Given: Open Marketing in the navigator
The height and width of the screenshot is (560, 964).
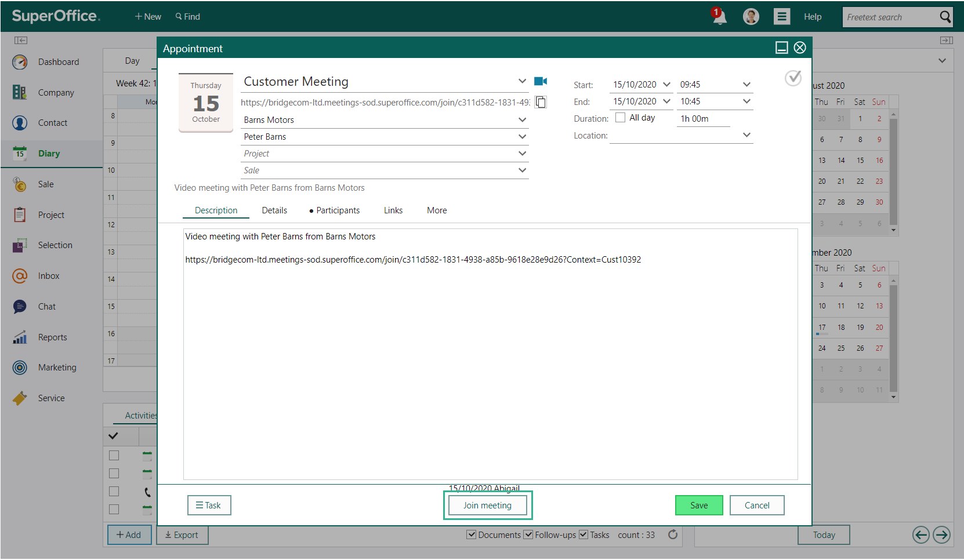Looking at the screenshot, I should pyautogui.click(x=52, y=368).
